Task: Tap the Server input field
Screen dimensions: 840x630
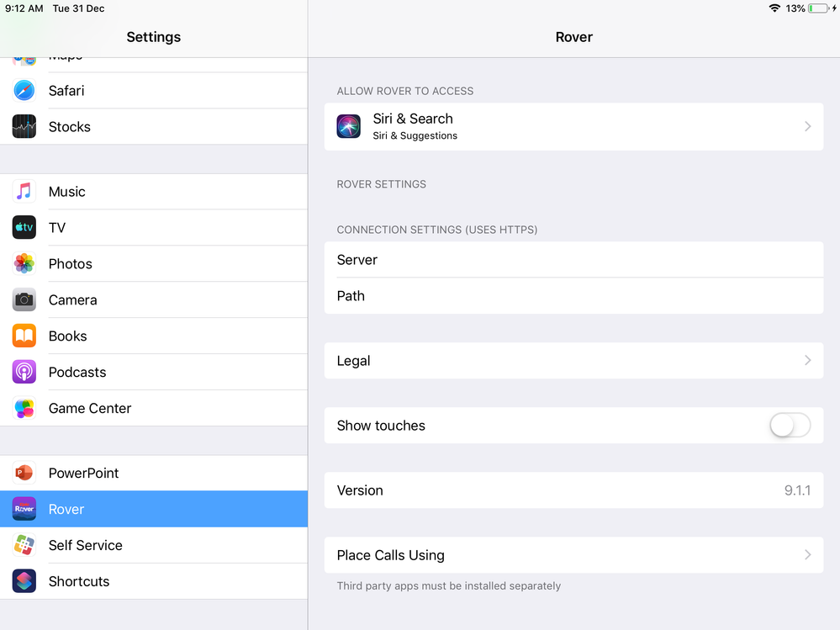Action: (573, 260)
